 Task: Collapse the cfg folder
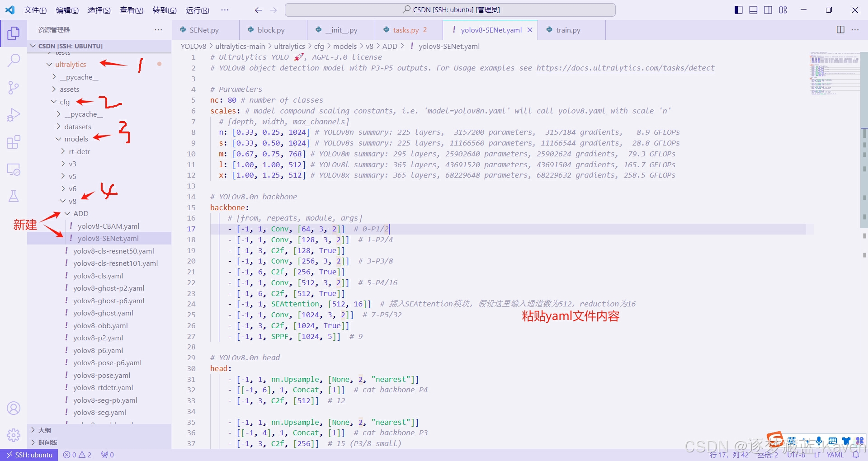pos(54,102)
